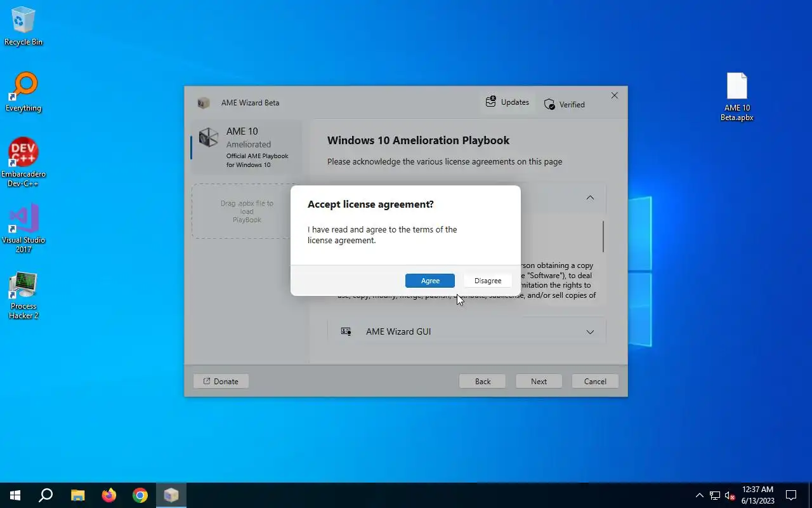Open the taskbar search icon
This screenshot has height=508, width=812.
[46, 495]
